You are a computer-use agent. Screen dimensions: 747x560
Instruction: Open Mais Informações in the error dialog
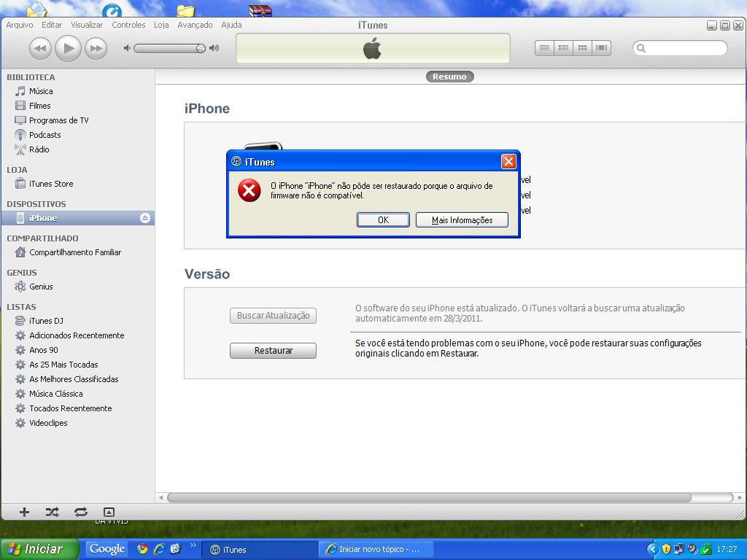[x=462, y=220]
